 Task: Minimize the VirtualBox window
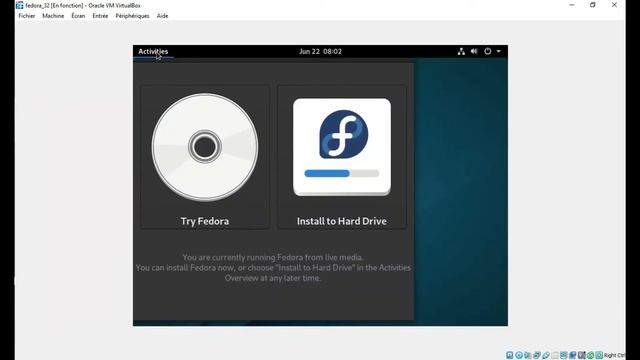click(x=571, y=5)
